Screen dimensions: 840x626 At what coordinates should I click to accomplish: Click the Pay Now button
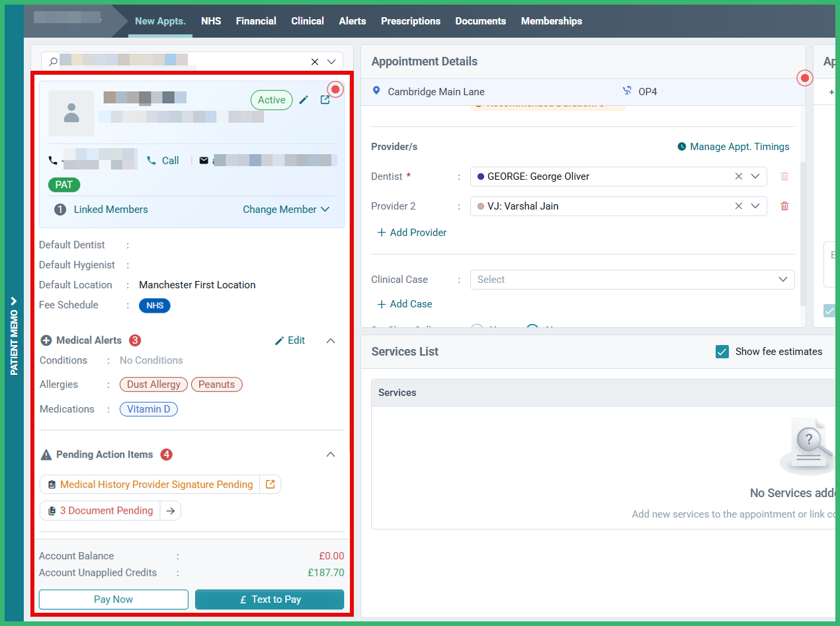click(113, 600)
